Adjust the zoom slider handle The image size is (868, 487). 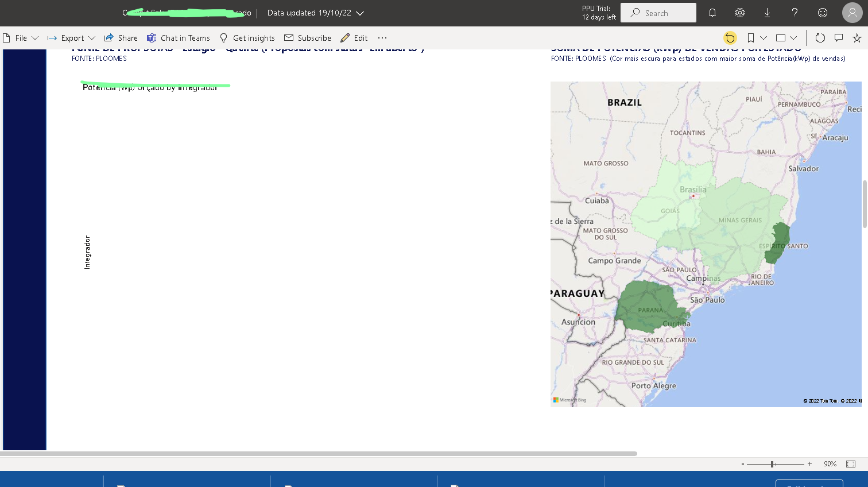click(x=773, y=464)
